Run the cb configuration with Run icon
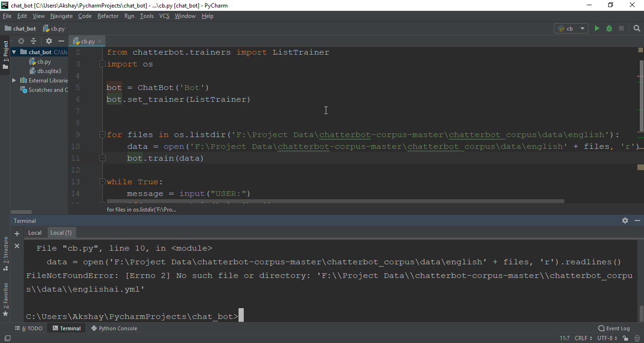Viewport: 644px width, 343px height. 597,28
